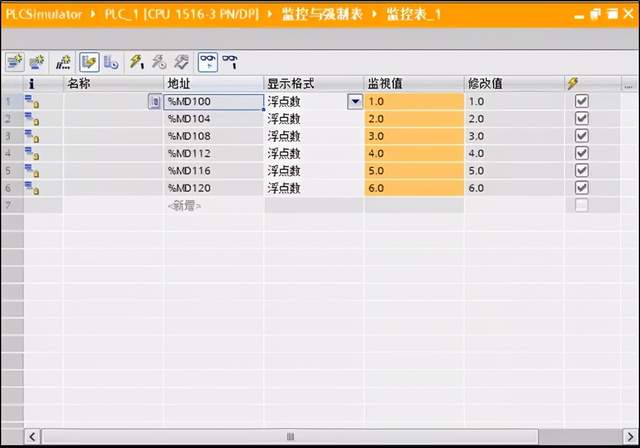Click the Insert comment line icon
Image resolution: width=640 pixels, height=448 pixels.
pyautogui.click(x=64, y=61)
